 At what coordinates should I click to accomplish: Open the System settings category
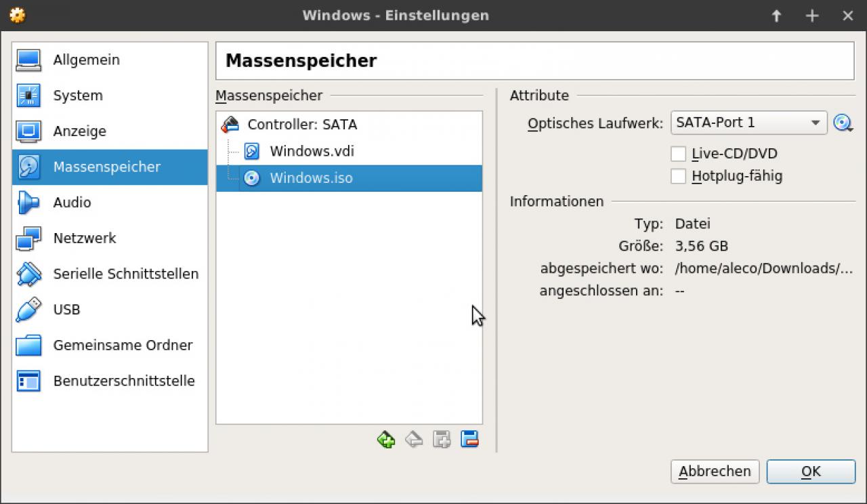pos(110,96)
